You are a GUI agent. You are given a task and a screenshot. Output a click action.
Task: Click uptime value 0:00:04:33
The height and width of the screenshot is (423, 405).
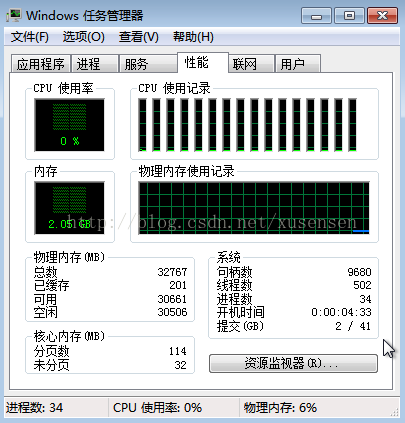point(341,312)
